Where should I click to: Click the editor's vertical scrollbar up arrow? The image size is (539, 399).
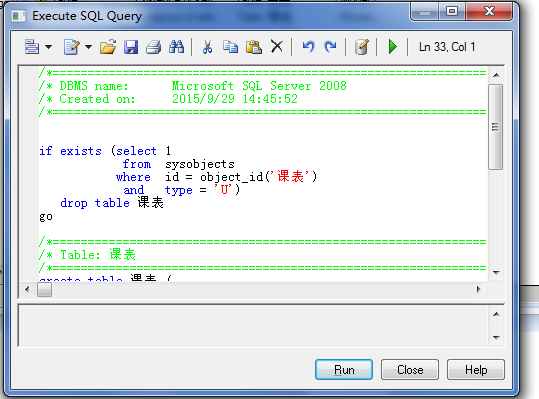coord(496,75)
